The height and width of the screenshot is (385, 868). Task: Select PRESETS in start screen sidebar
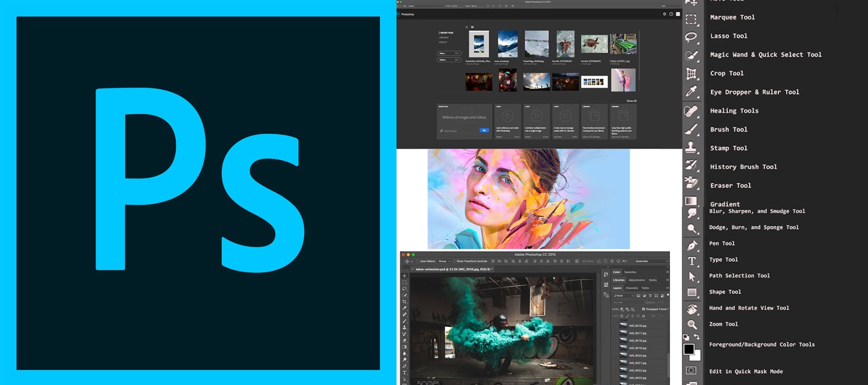443,42
